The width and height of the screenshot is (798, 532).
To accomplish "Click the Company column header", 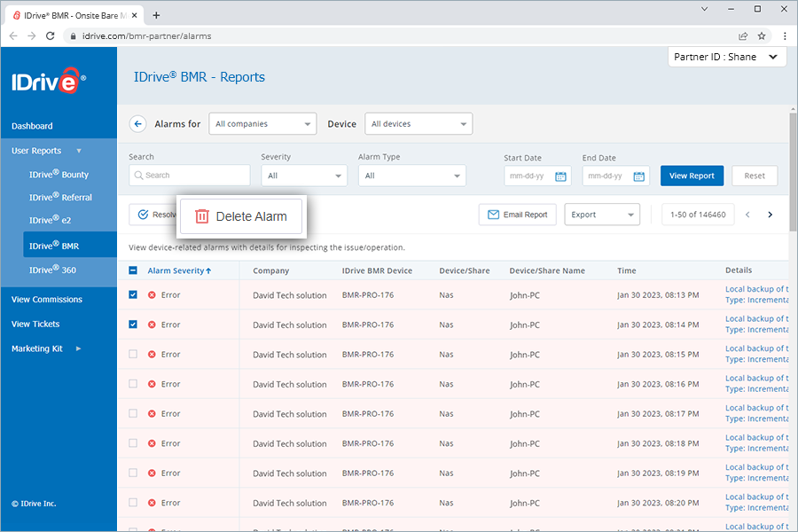I will click(270, 270).
